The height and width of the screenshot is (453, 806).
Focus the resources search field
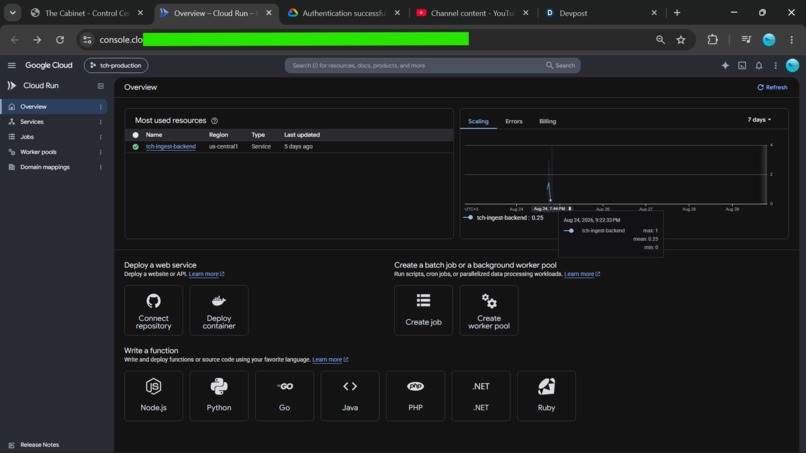coord(416,65)
